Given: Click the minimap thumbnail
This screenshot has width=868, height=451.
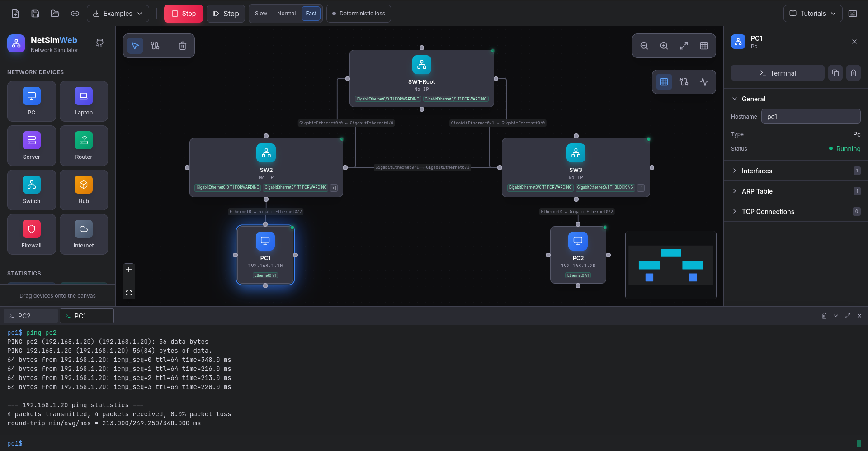Looking at the screenshot, I should (671, 265).
